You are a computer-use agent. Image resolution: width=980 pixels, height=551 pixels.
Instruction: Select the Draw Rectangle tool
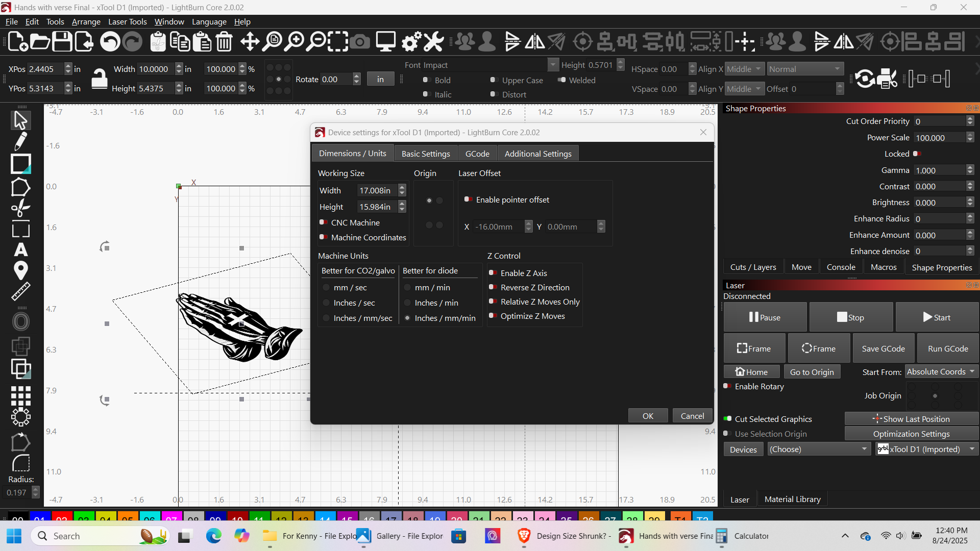pos(20,164)
